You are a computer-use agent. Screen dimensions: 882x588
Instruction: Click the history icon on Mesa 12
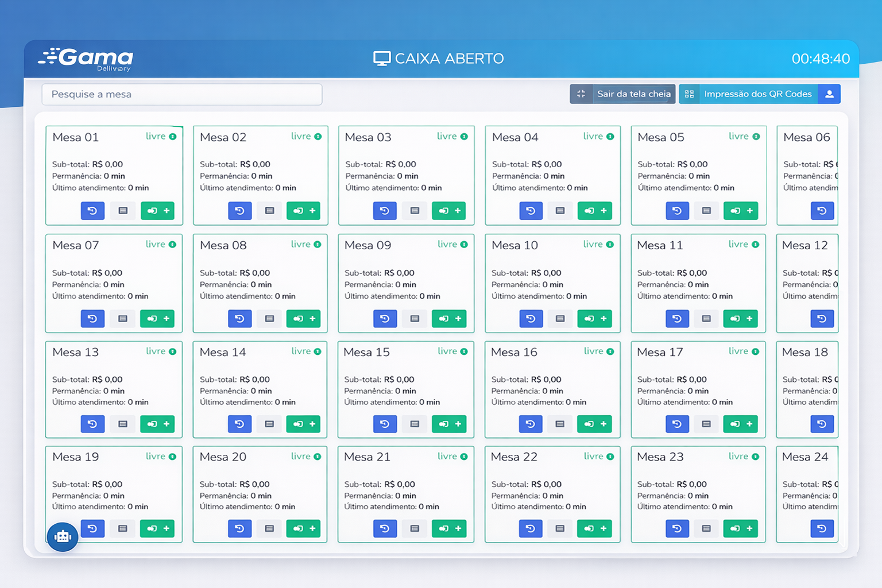click(822, 319)
